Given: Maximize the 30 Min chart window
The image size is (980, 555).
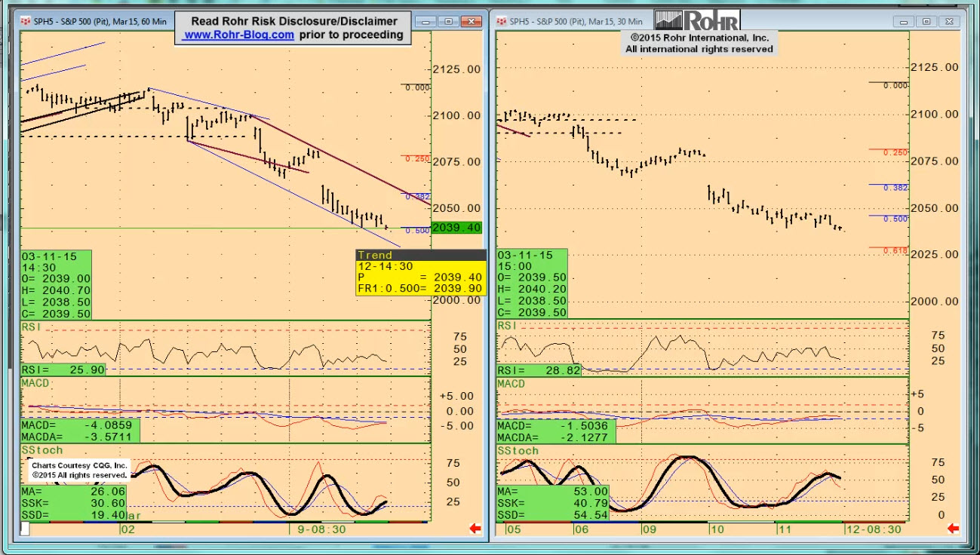Looking at the screenshot, I should 926,22.
